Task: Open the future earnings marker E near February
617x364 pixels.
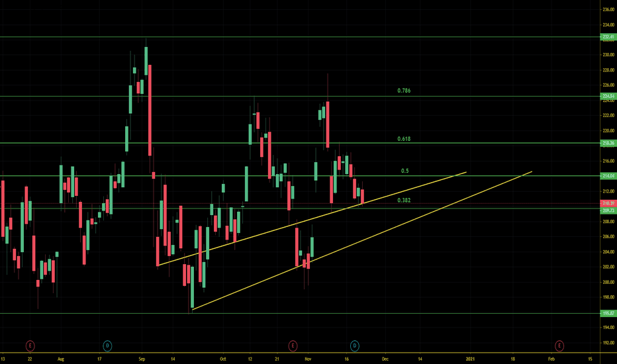Action: tap(559, 346)
